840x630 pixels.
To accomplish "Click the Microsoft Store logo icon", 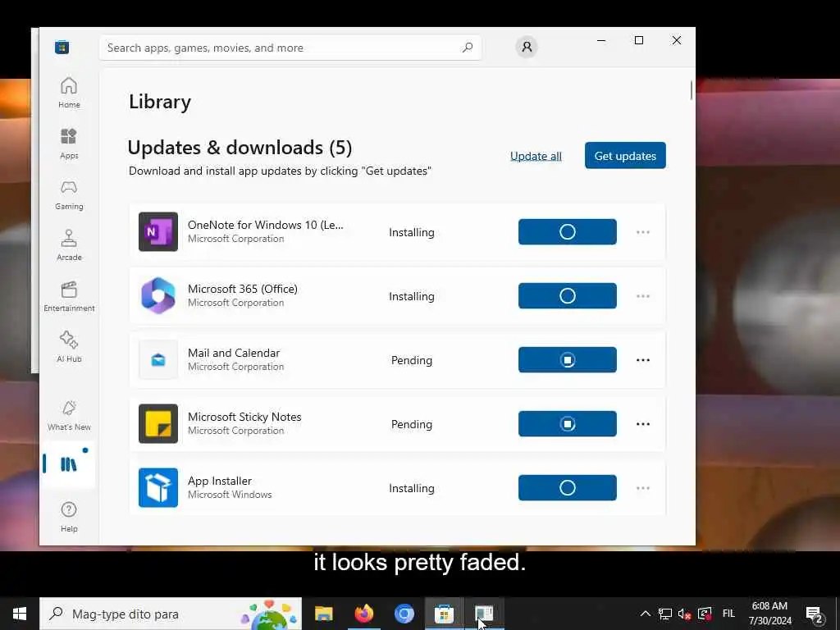I will click(62, 47).
